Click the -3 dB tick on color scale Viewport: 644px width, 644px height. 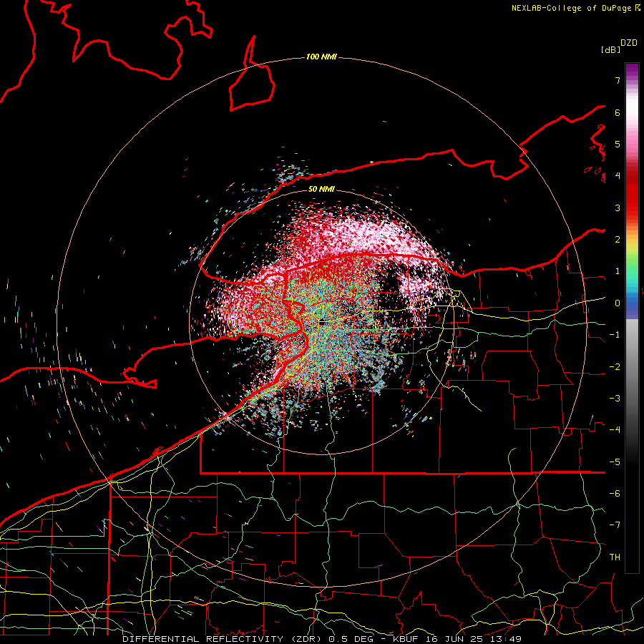(x=615, y=399)
